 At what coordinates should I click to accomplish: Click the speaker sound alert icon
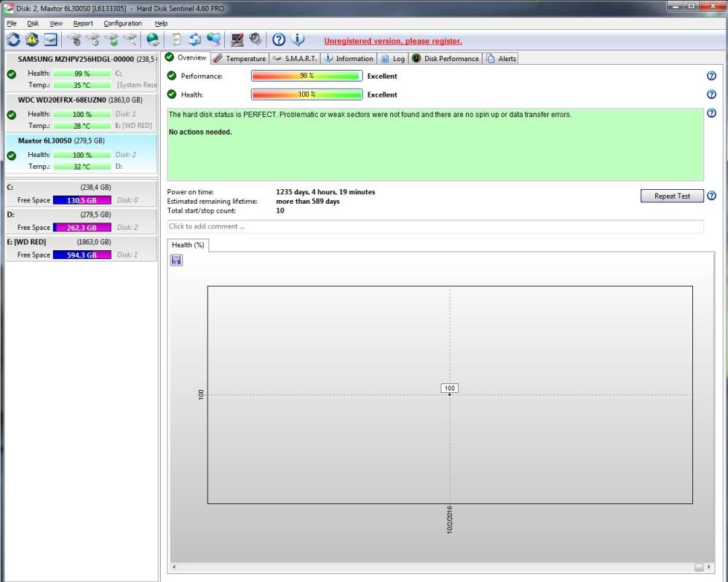(255, 40)
